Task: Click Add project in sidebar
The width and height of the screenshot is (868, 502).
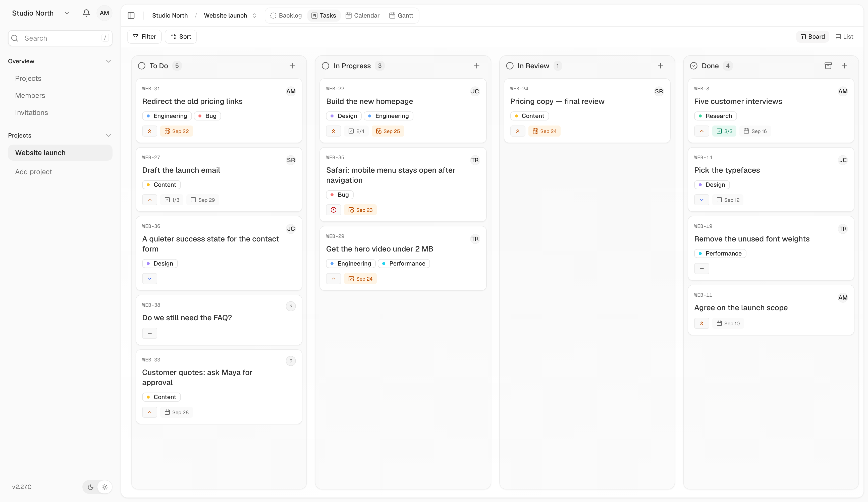Action: click(x=33, y=172)
